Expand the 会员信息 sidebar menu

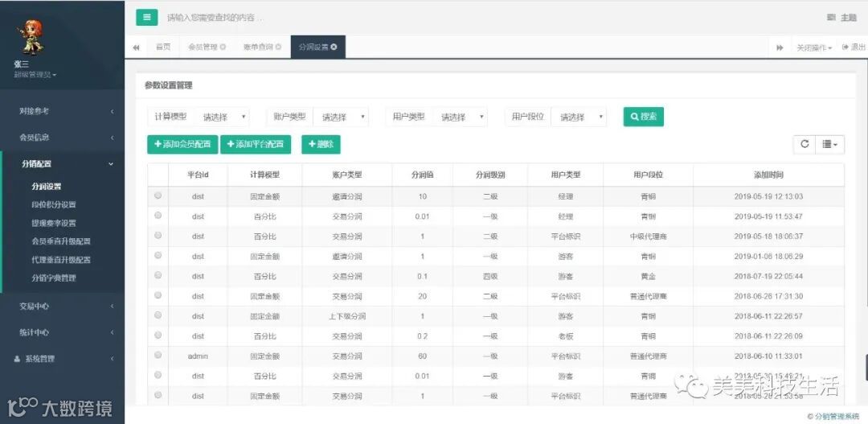[x=62, y=138]
